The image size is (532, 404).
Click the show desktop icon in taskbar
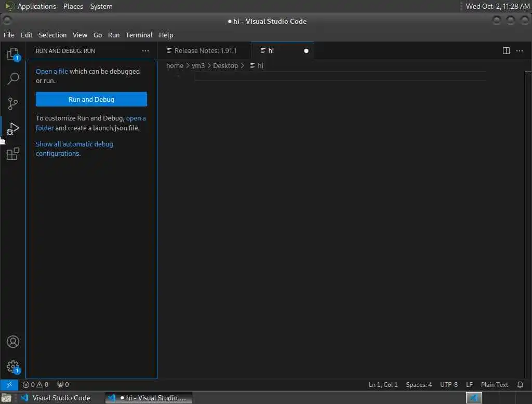coord(6,398)
